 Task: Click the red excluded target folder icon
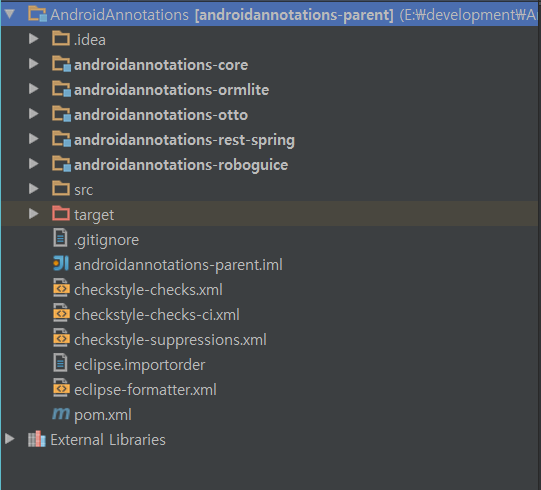61,213
